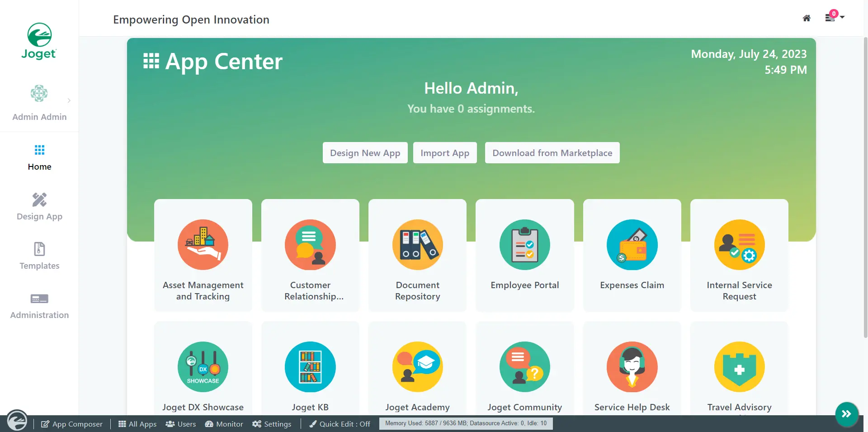
Task: Click the Joget Community label
Action: click(525, 407)
